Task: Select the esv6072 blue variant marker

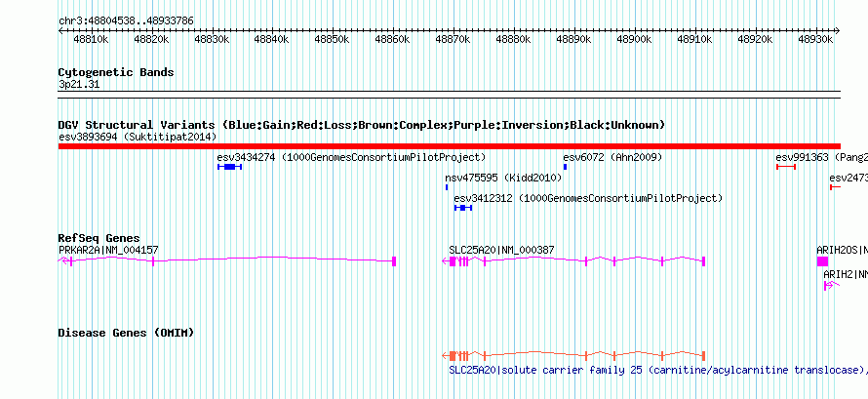Action: [x=565, y=167]
